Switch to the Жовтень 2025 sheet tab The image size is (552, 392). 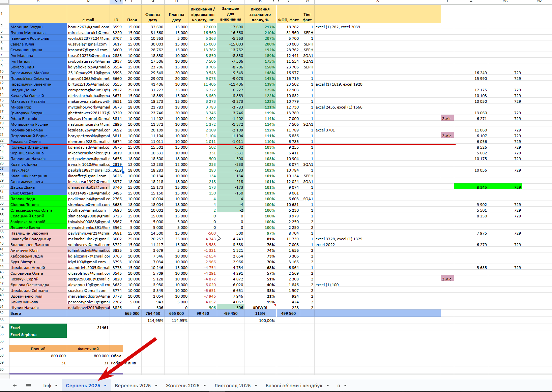(182, 386)
